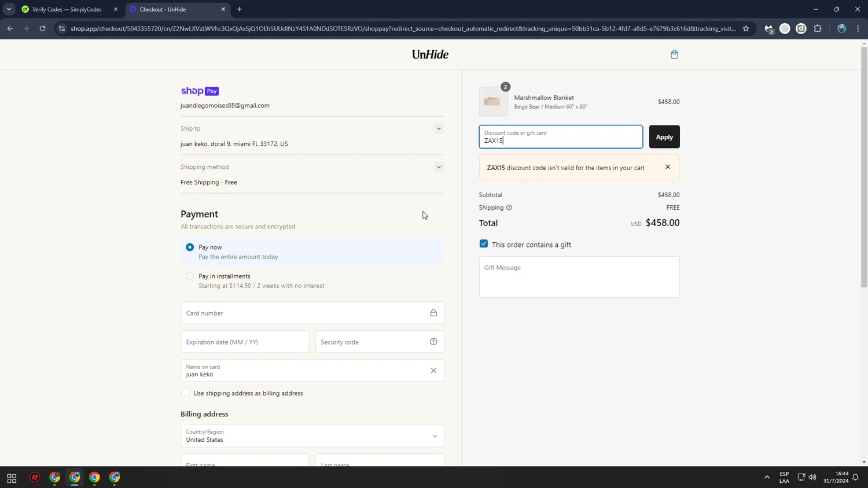This screenshot has height=488, width=868.
Task: Click the Apply discount button
Action: point(664,137)
